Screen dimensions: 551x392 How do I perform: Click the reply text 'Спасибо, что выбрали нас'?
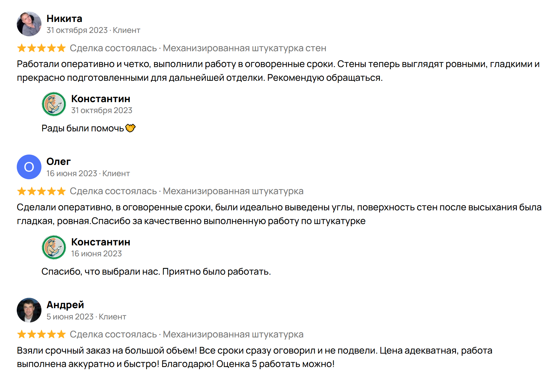coord(101,272)
